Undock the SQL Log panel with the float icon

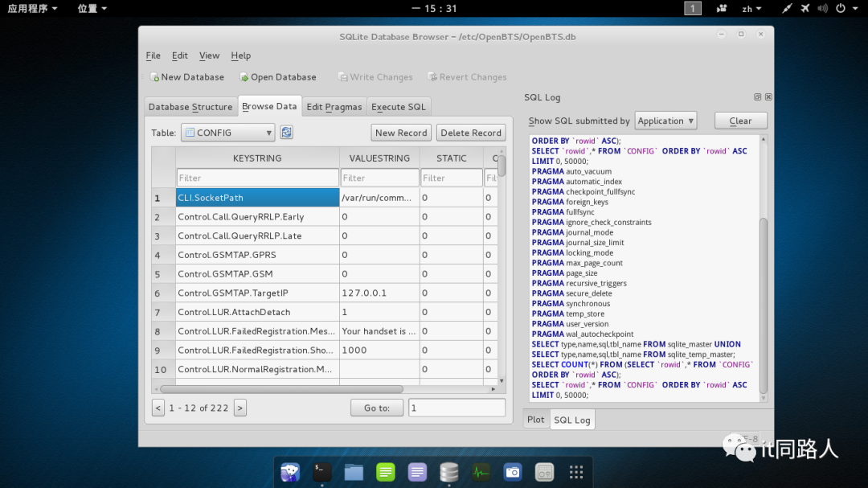(x=757, y=97)
